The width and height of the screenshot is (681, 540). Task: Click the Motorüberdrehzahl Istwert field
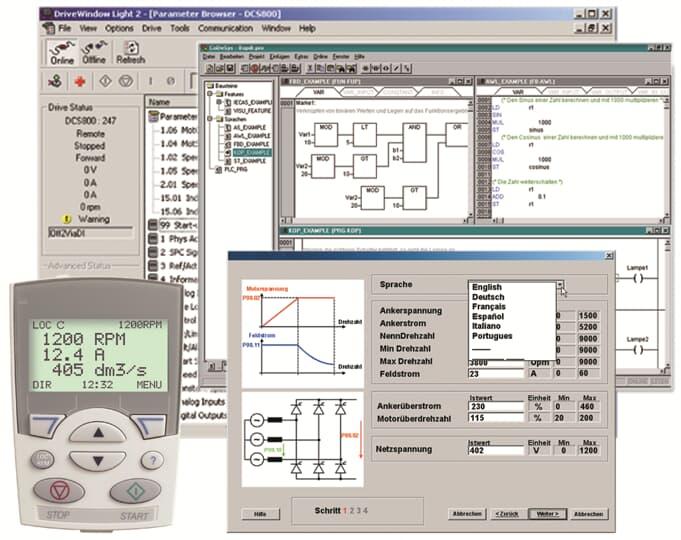[x=496, y=418]
